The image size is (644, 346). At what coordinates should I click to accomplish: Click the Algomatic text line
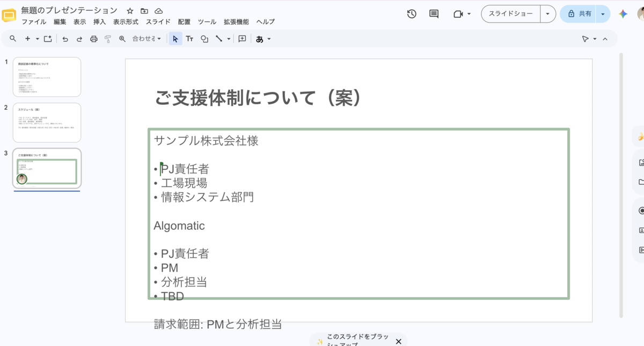[179, 226]
